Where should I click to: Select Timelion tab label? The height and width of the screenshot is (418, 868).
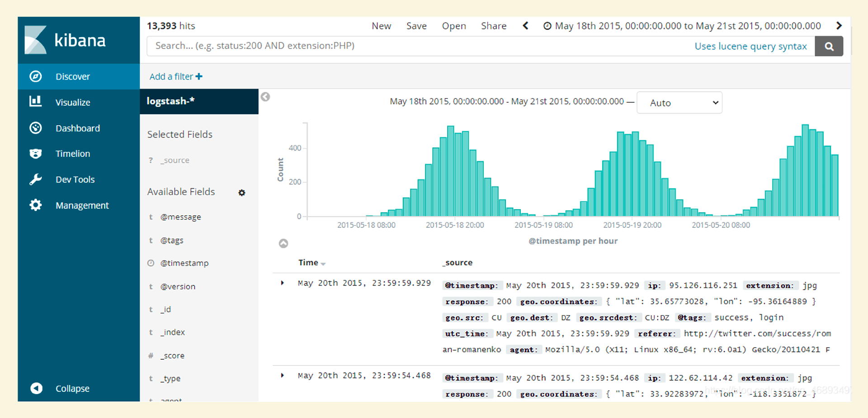(x=73, y=154)
